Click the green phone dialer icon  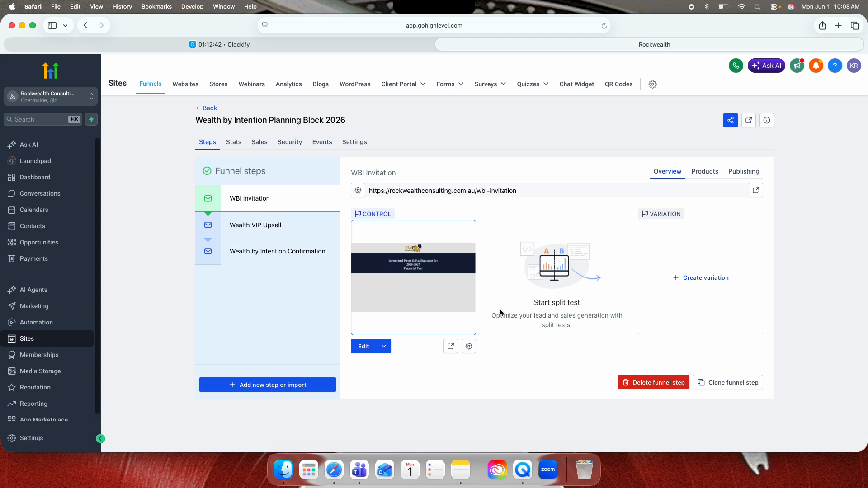click(736, 66)
